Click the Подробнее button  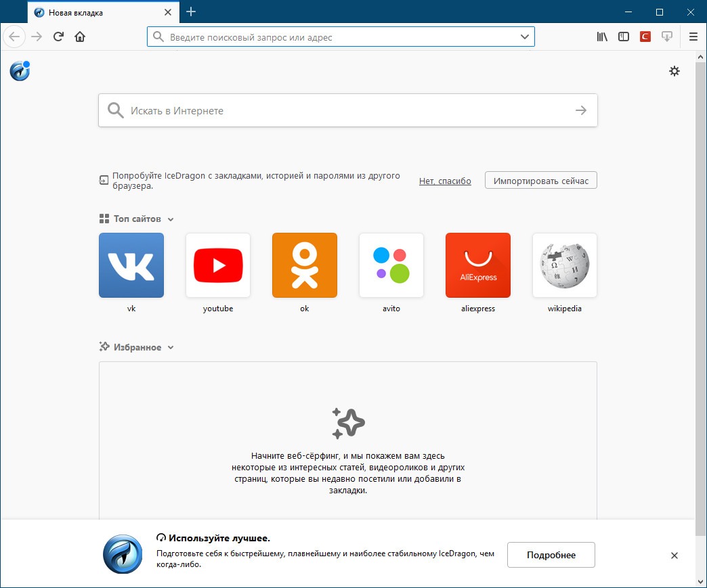(551, 555)
